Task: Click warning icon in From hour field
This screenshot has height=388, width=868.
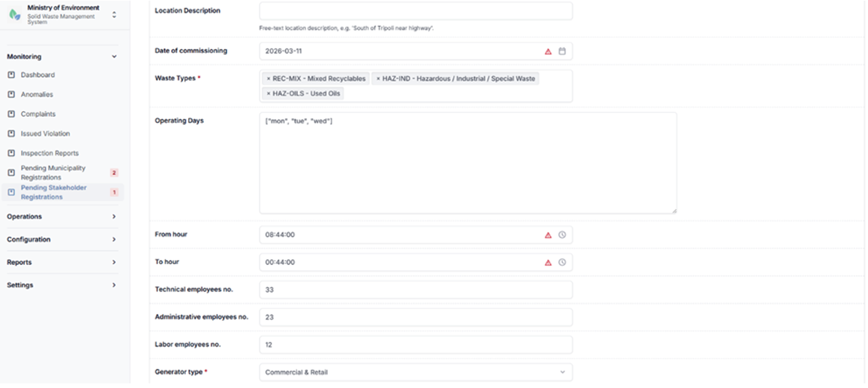Action: (548, 235)
